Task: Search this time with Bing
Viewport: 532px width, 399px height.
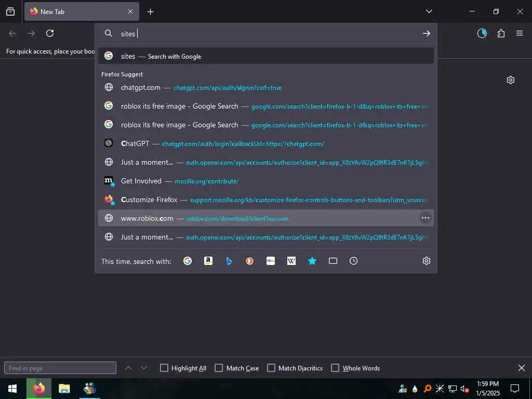Action: click(x=229, y=261)
